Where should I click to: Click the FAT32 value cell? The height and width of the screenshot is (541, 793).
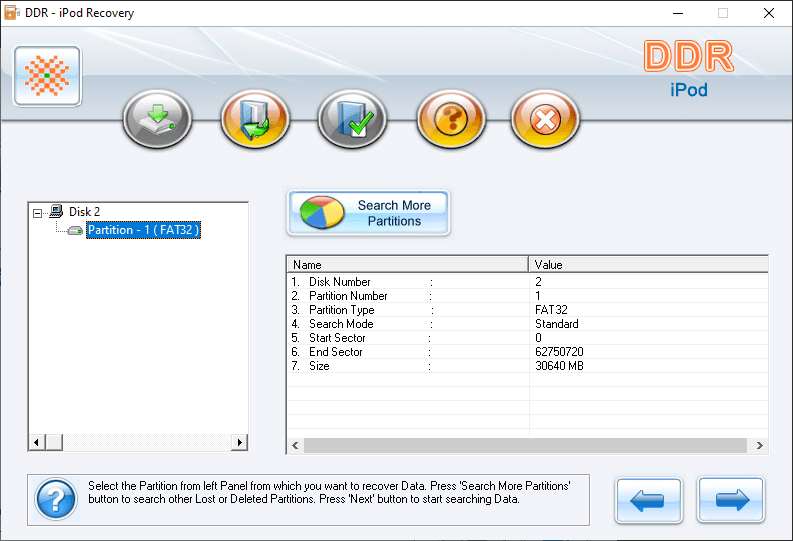pos(551,309)
